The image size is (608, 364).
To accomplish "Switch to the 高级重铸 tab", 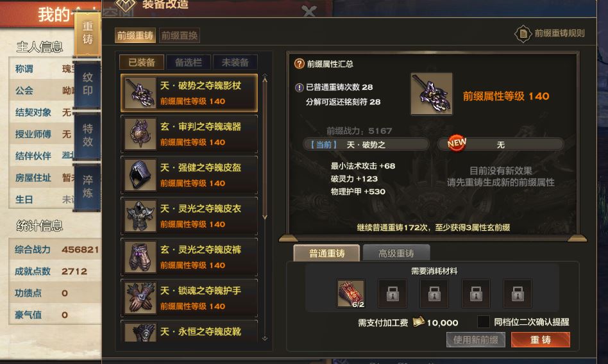I will 396,254.
